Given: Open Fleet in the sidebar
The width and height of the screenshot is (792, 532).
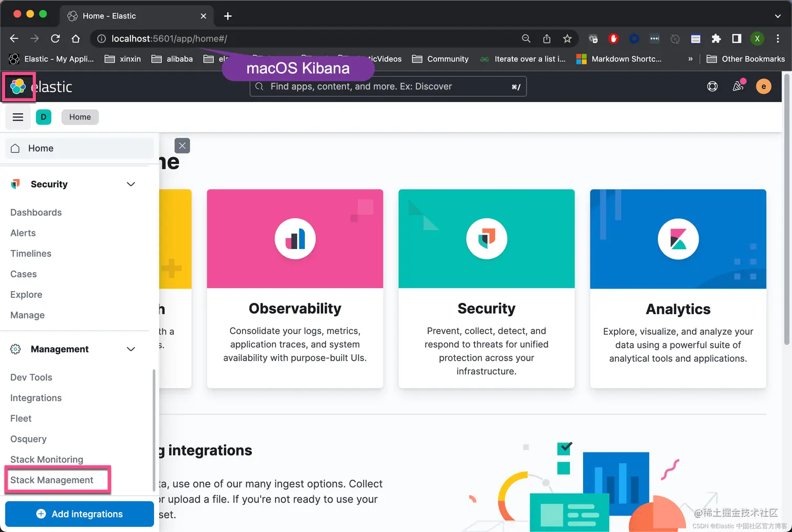Looking at the screenshot, I should tap(21, 418).
